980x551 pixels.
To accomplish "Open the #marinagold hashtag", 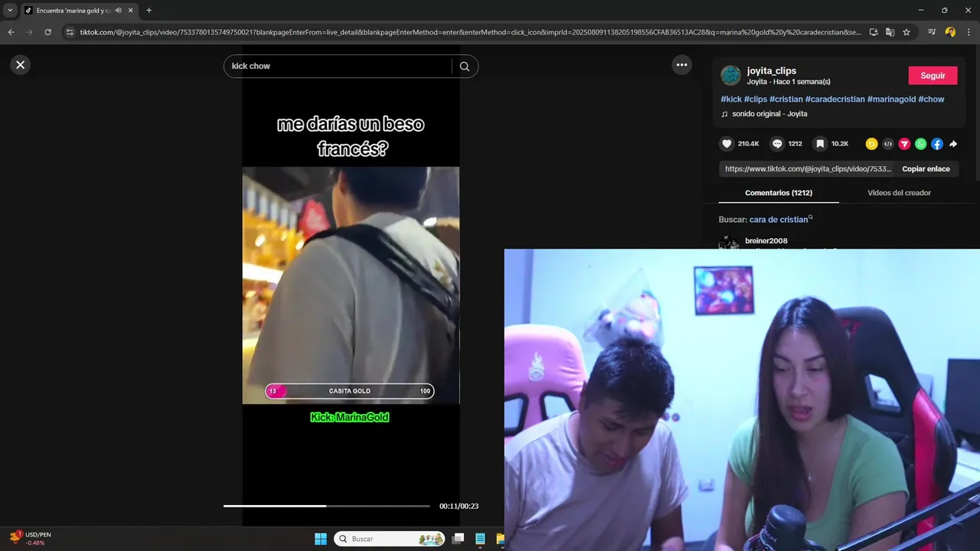I will coord(891,99).
